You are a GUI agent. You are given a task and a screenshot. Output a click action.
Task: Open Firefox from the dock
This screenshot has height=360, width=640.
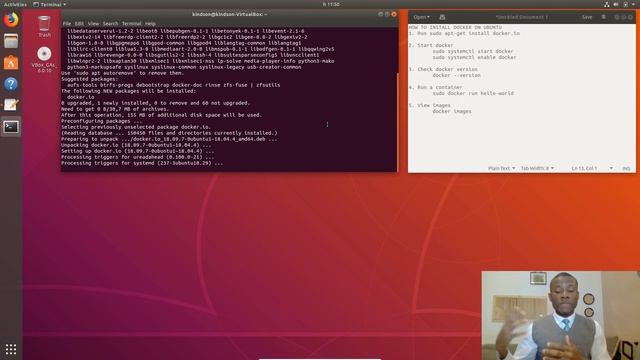11,19
